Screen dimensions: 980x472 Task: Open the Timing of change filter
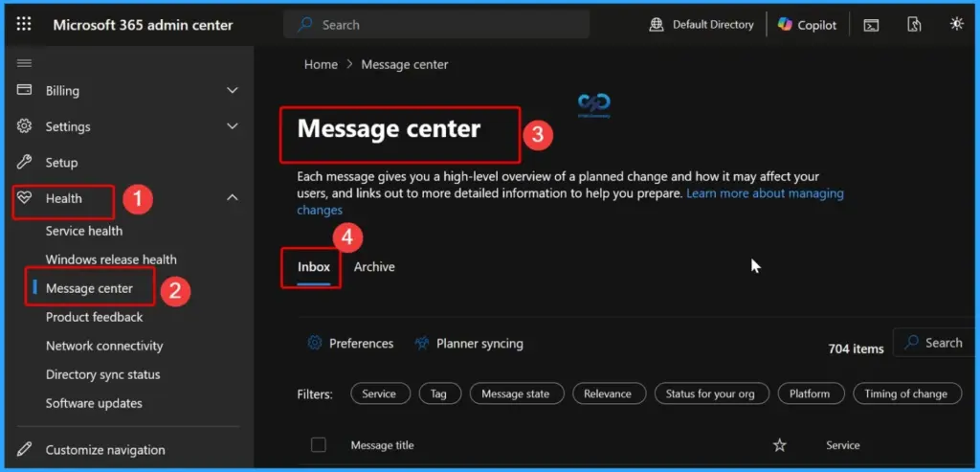coord(905,393)
